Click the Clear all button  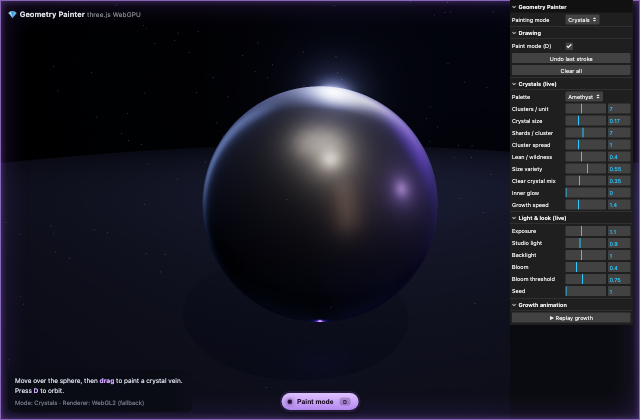[x=571, y=71]
